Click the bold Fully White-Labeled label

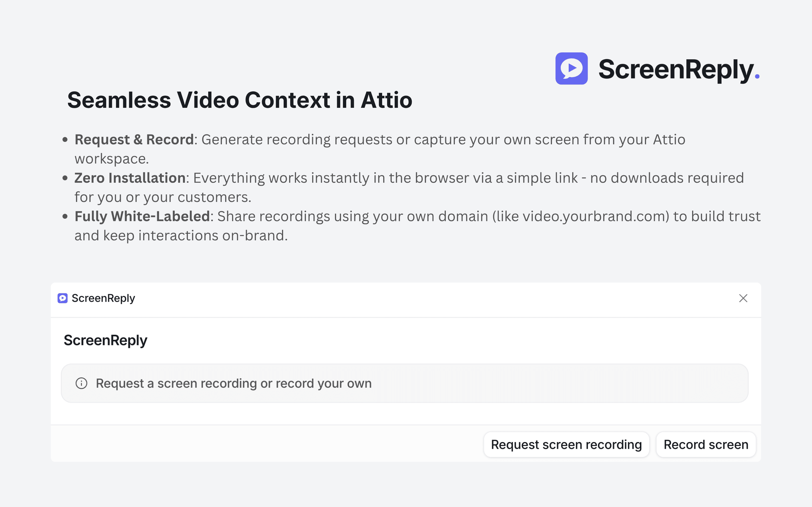(x=142, y=217)
